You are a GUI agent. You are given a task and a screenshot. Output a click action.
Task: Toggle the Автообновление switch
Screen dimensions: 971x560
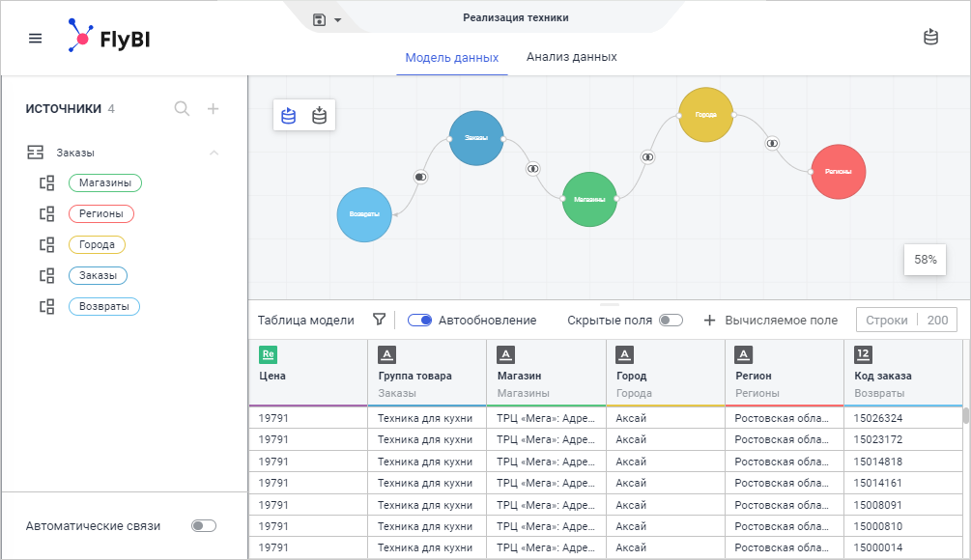pos(419,320)
